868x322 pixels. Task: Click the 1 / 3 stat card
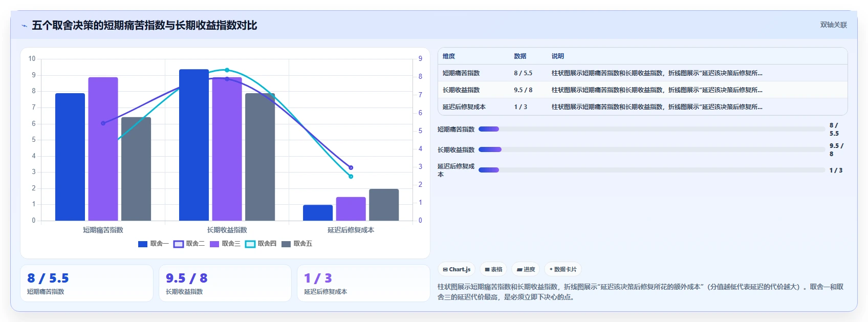363,283
